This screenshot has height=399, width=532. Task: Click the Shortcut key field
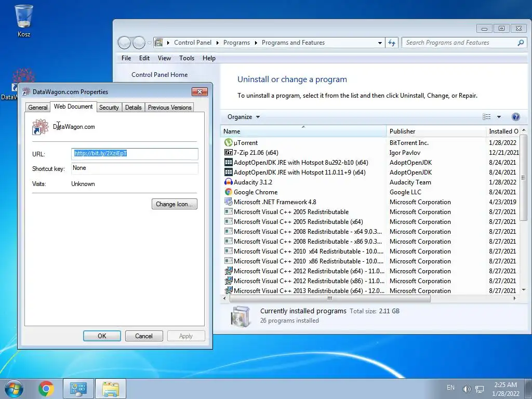pos(135,169)
